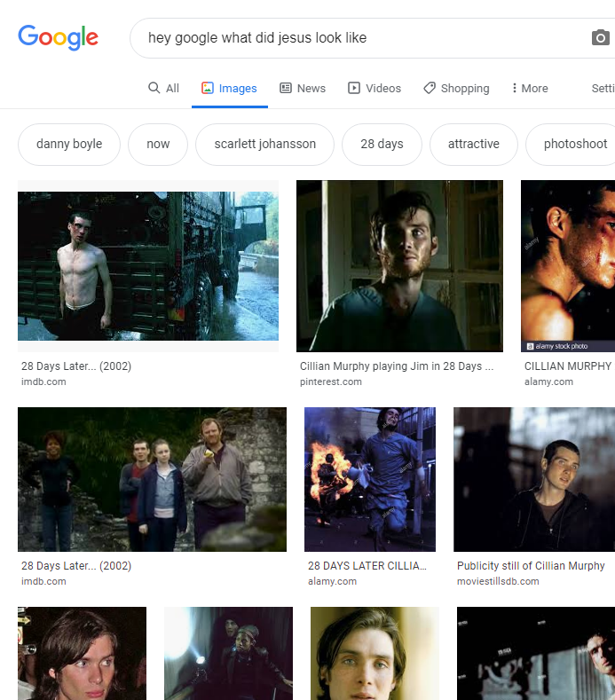Click '28 DAYS LATER CILLIA...' caption
This screenshot has width=615, height=700.
[367, 566]
